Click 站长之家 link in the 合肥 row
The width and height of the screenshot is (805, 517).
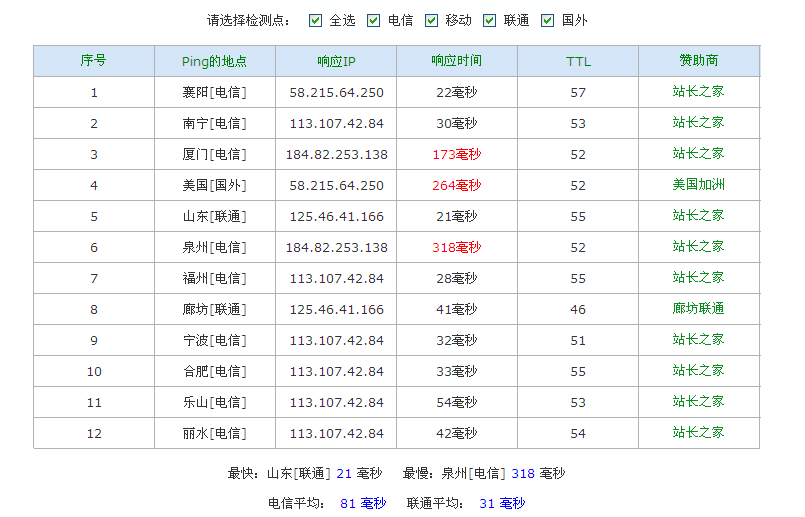click(x=698, y=371)
